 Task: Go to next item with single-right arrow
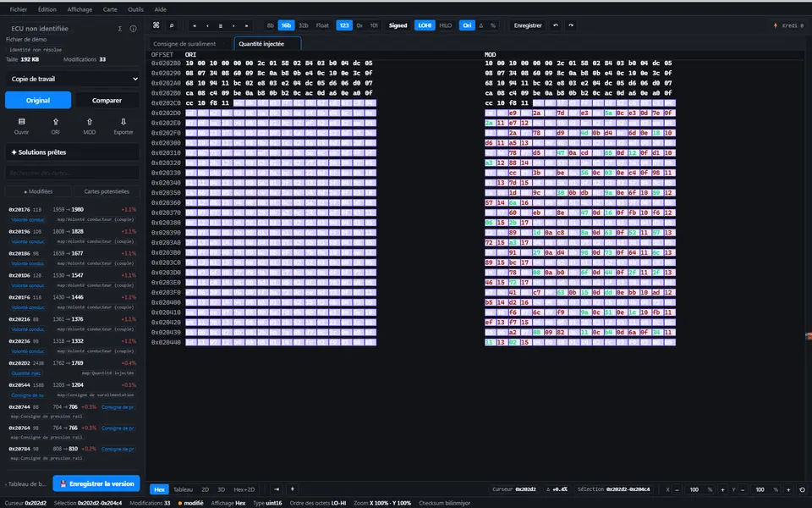233,25
